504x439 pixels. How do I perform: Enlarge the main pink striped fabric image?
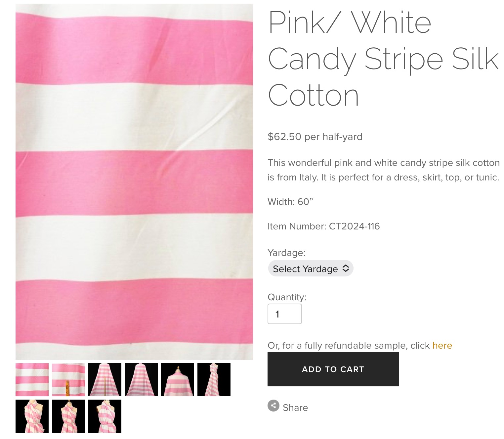[134, 181]
